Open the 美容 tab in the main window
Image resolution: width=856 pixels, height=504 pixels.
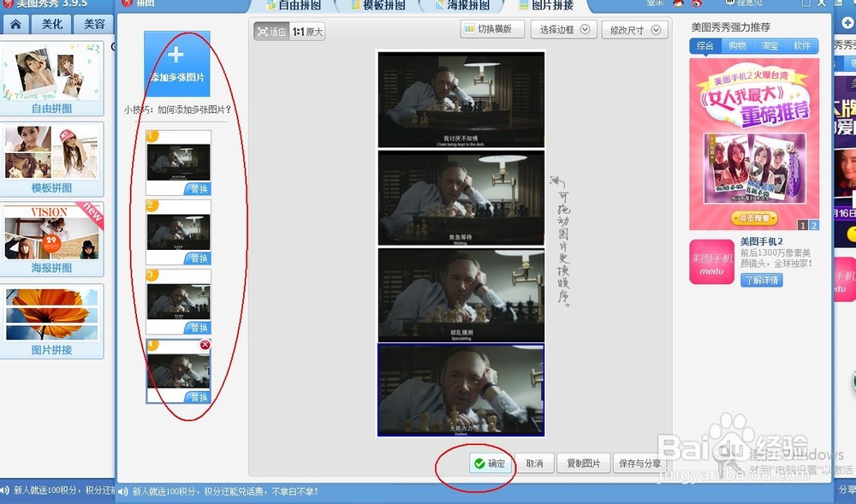click(94, 24)
